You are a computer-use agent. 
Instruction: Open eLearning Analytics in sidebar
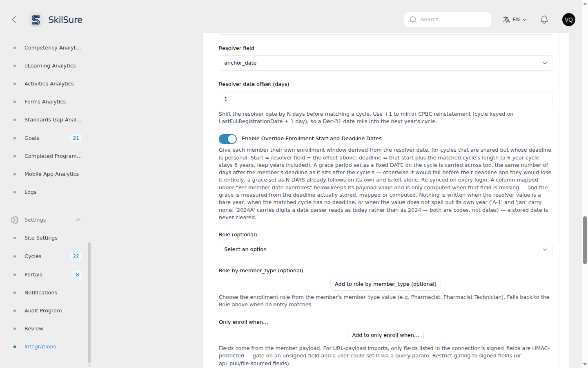50,66
